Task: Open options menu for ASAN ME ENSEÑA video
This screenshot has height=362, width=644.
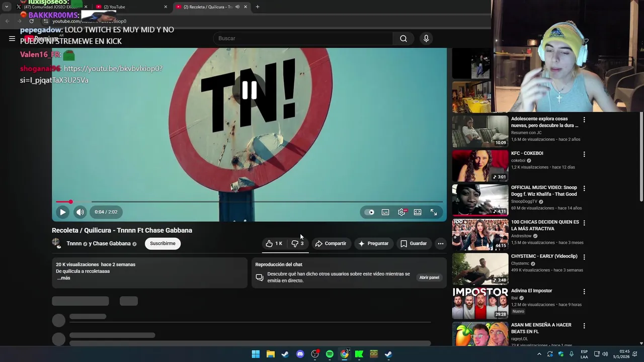Action: 584,326
